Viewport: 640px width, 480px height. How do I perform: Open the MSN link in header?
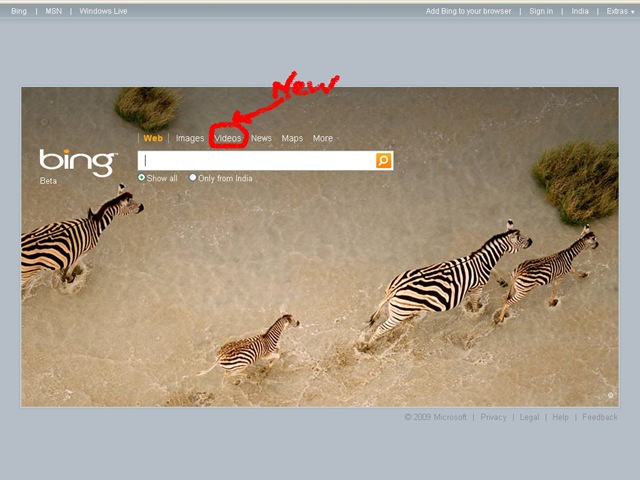click(x=53, y=11)
